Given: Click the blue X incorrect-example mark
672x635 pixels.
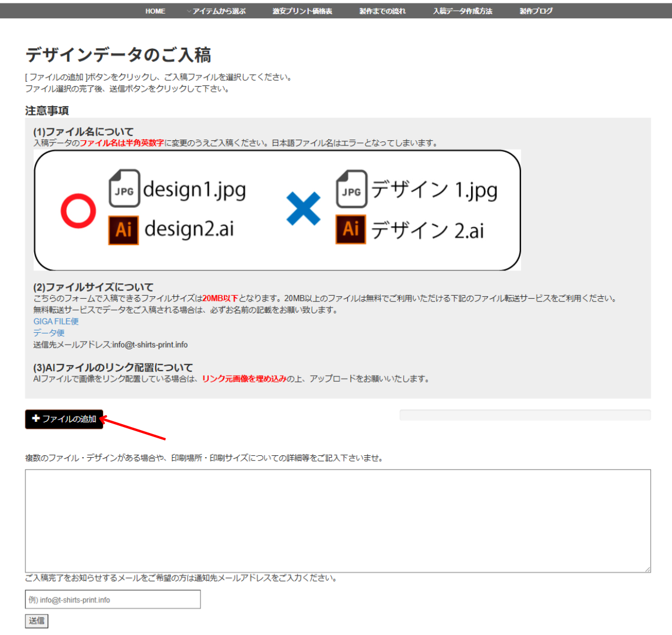Looking at the screenshot, I should pos(303,209).
